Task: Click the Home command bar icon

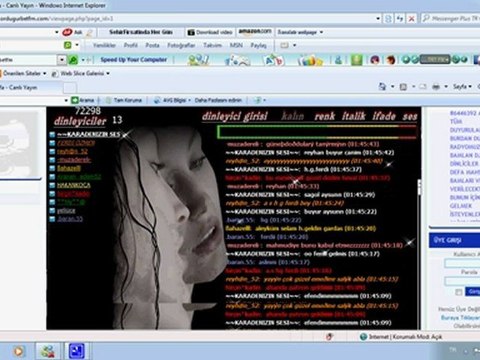Action: point(382,87)
